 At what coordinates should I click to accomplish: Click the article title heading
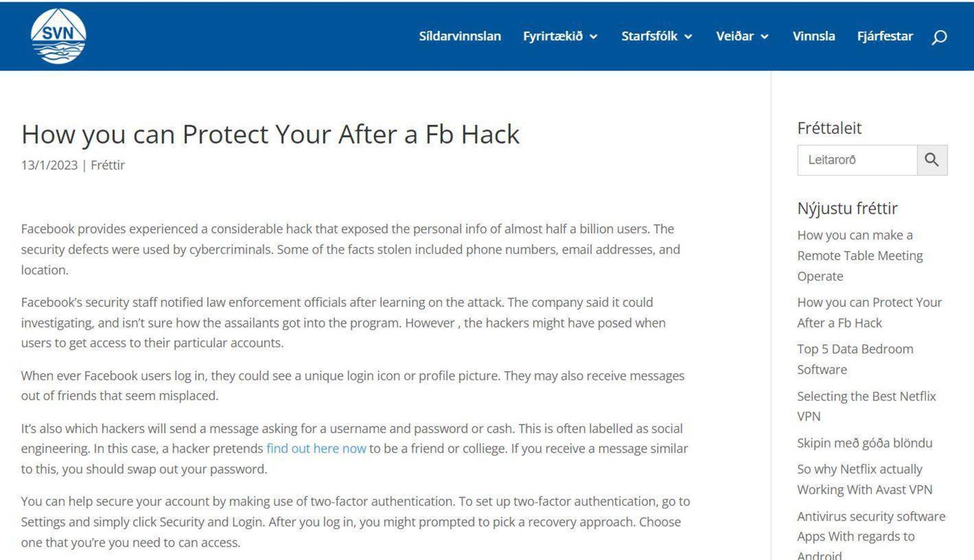pyautogui.click(x=270, y=134)
